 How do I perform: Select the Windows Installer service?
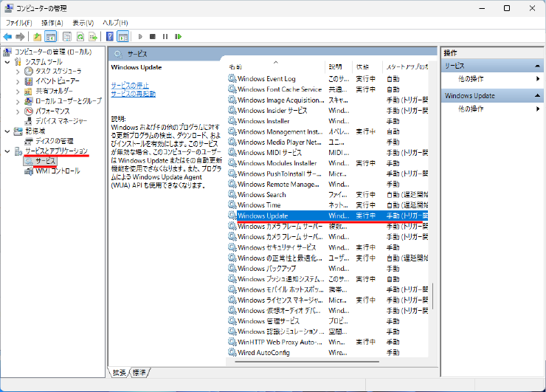coord(328,121)
